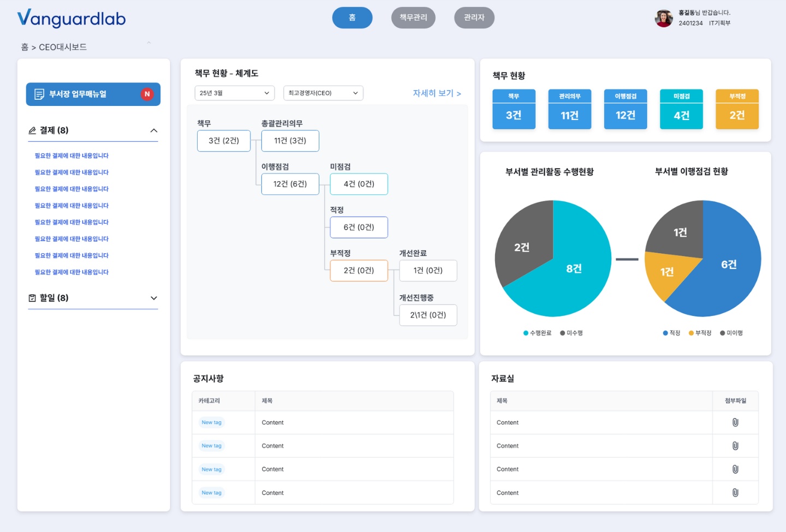Select the 미점검 4건 node in 체계도
The width and height of the screenshot is (786, 532).
pyautogui.click(x=359, y=184)
